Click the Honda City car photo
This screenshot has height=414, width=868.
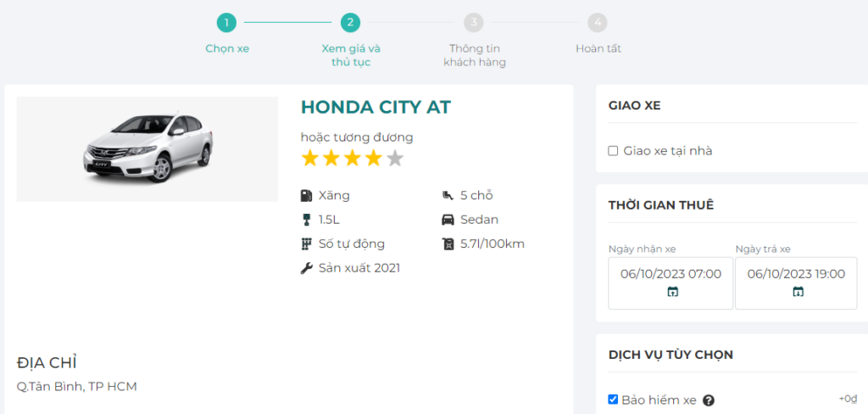(147, 149)
